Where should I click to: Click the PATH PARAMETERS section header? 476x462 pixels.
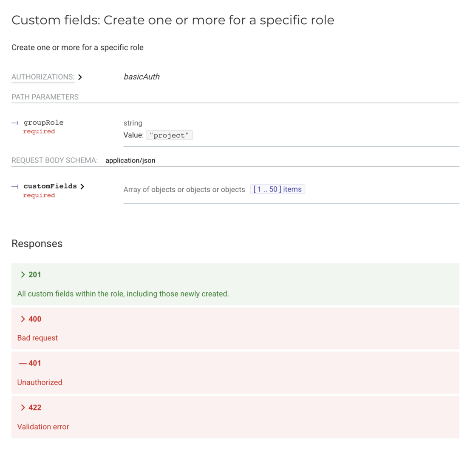[45, 97]
